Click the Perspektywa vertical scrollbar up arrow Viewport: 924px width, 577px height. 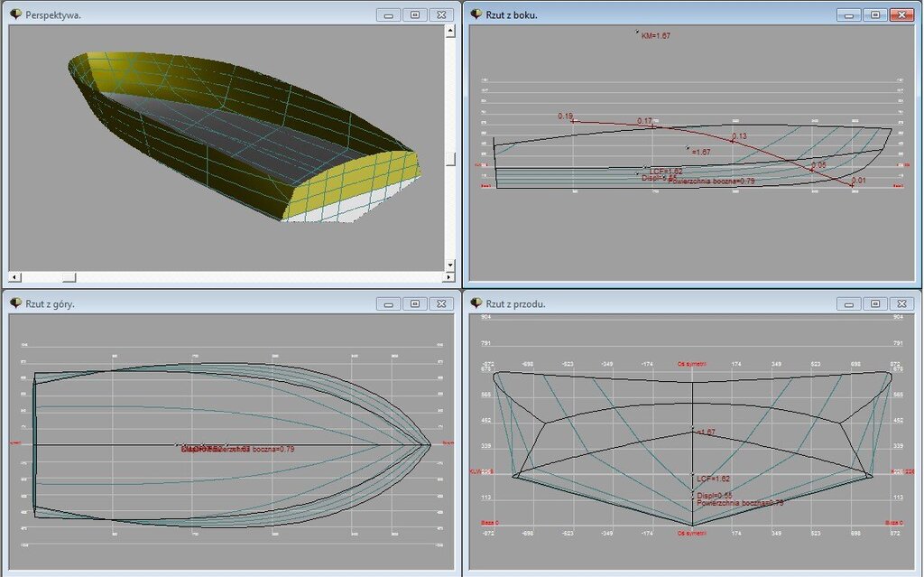click(450, 32)
